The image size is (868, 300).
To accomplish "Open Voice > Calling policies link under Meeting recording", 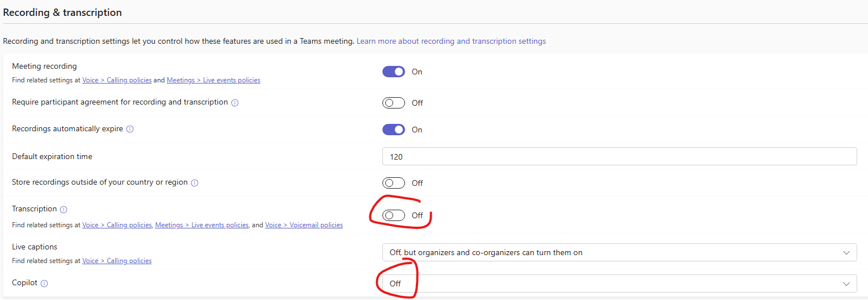I will click(117, 80).
